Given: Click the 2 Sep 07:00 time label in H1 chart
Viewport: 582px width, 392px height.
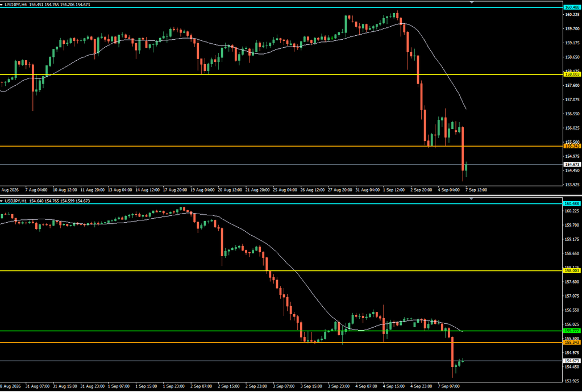Looking at the screenshot, I should 201,386.
